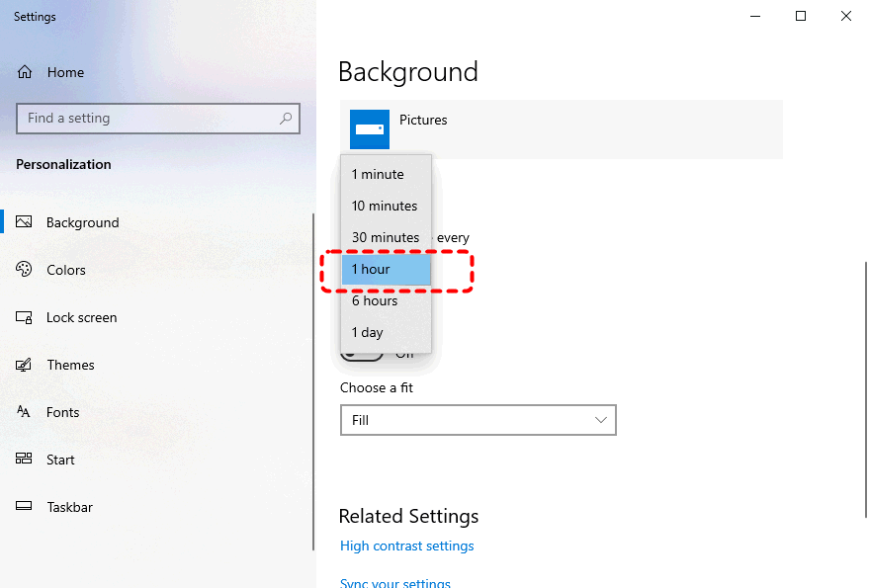Click the Start menu settings icon
The width and height of the screenshot is (869, 588).
pos(25,460)
